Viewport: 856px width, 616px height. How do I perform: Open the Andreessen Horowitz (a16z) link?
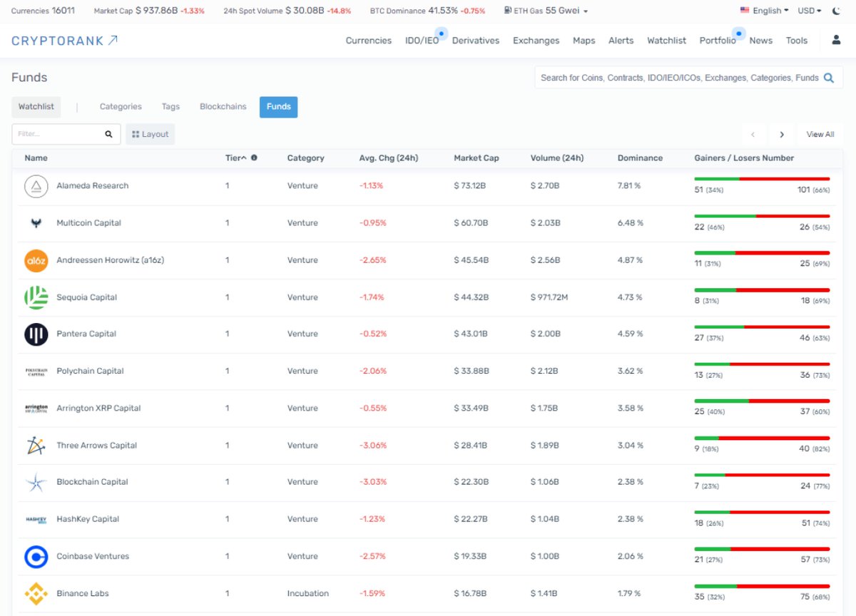click(x=111, y=260)
